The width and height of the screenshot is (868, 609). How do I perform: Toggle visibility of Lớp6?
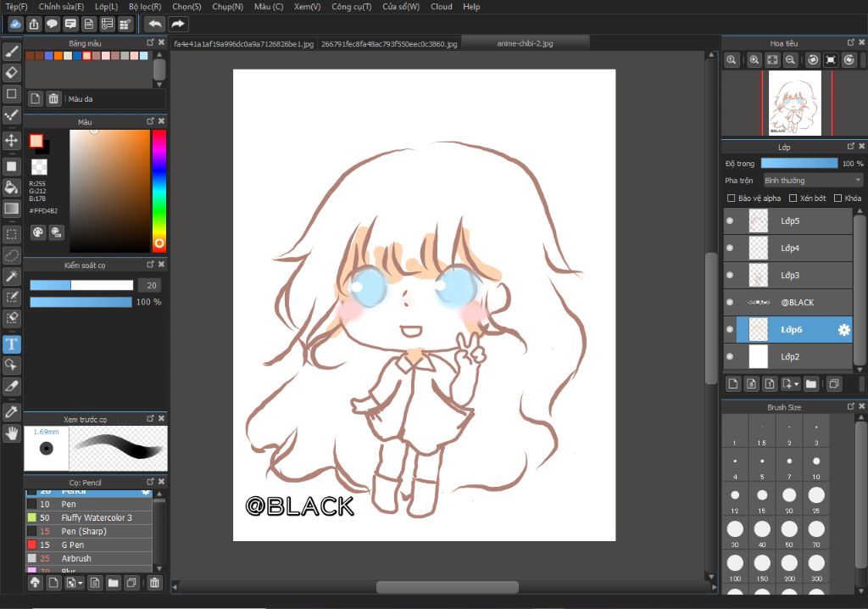(x=730, y=330)
